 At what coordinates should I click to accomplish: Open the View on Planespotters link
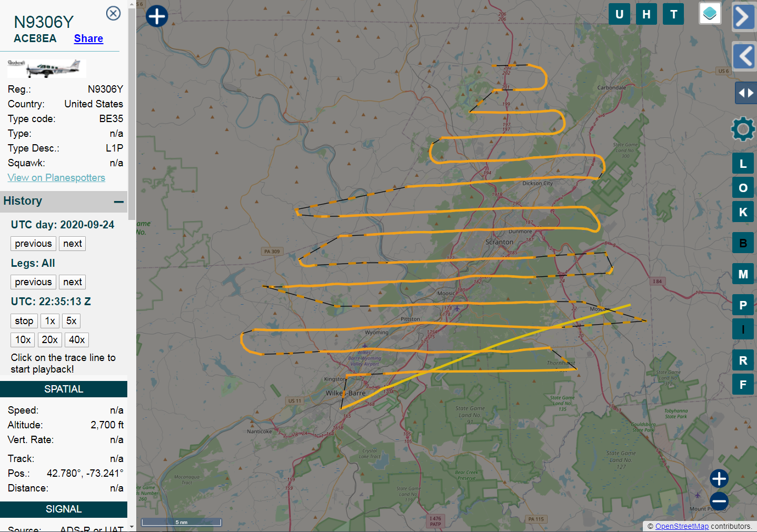click(x=56, y=178)
